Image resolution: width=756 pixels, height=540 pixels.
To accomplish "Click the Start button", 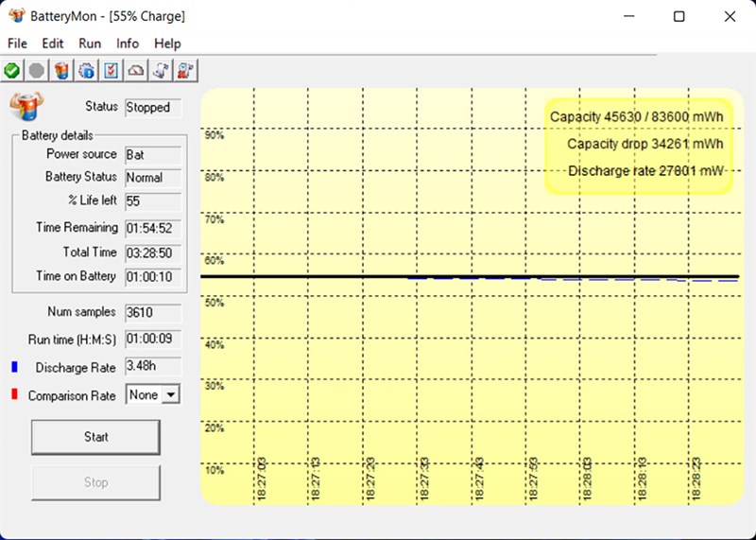I will tap(95, 437).
